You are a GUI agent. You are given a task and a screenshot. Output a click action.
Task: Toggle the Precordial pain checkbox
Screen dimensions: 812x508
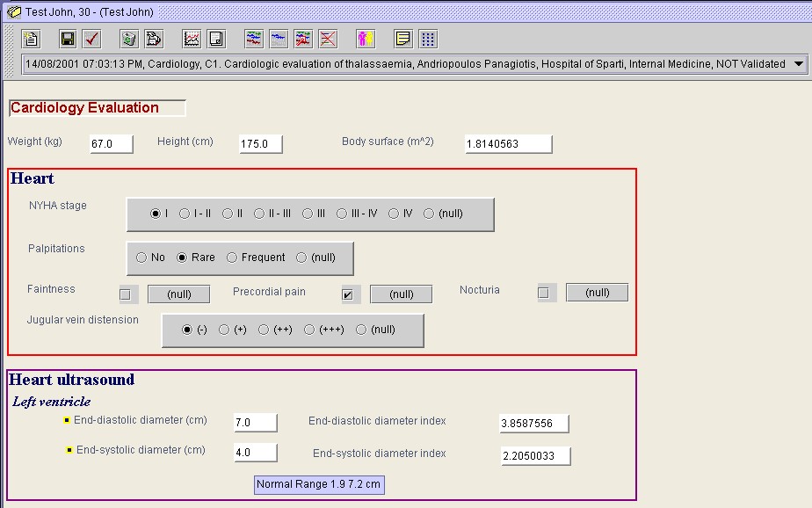click(348, 294)
